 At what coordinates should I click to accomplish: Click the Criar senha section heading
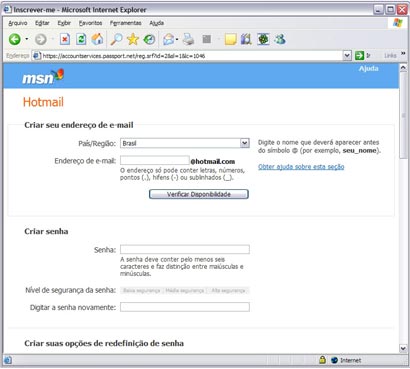point(46,231)
